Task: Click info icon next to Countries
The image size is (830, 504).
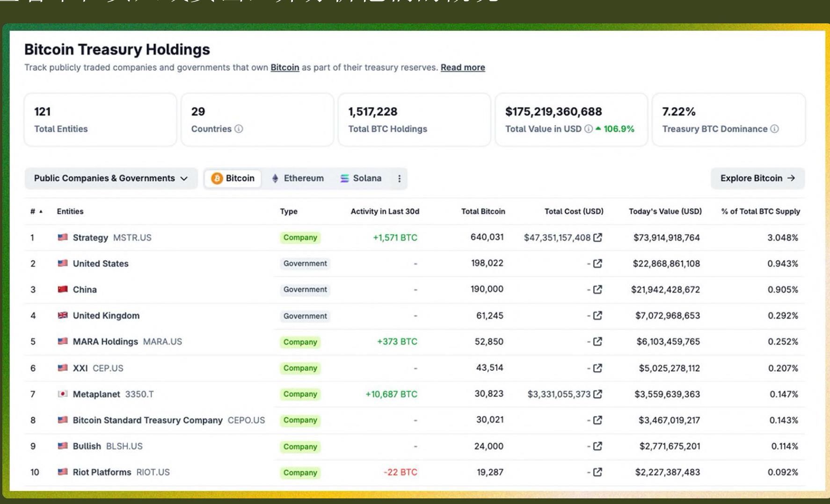Action: pyautogui.click(x=239, y=129)
